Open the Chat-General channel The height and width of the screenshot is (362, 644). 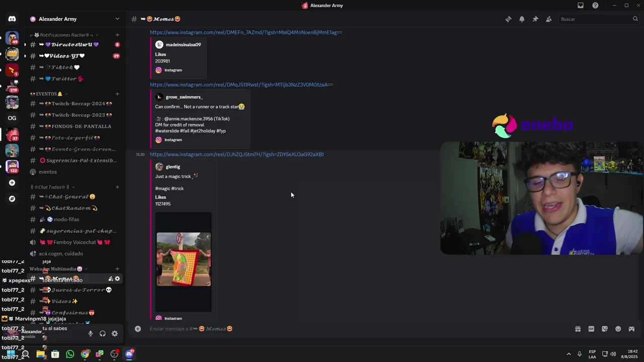[x=74, y=197]
